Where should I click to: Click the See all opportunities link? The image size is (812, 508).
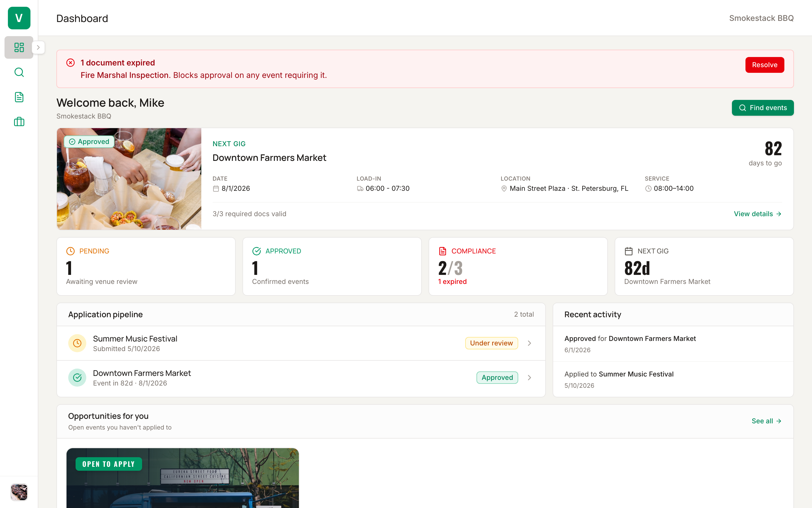766,421
